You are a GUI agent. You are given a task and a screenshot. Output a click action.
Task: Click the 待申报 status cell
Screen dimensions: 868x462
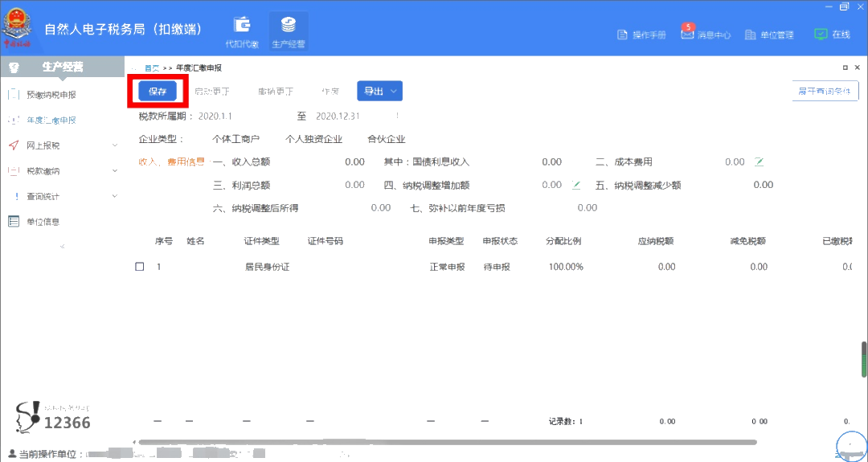point(497,267)
